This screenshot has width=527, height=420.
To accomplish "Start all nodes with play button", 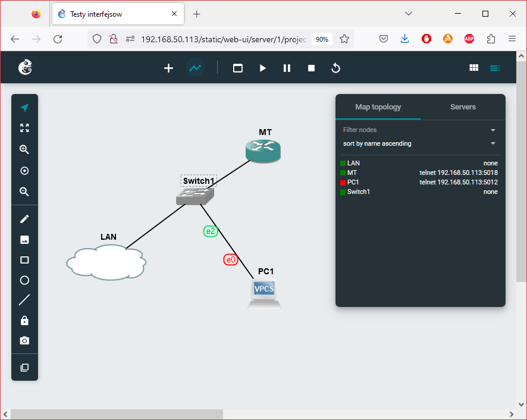I will (262, 68).
